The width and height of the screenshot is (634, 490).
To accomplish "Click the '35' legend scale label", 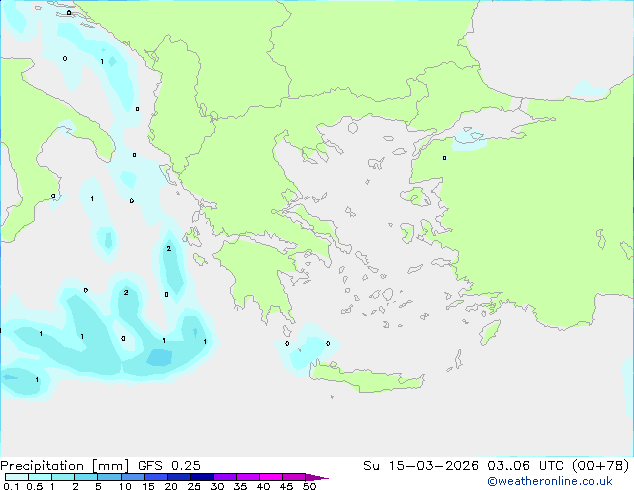I will click(240, 486).
